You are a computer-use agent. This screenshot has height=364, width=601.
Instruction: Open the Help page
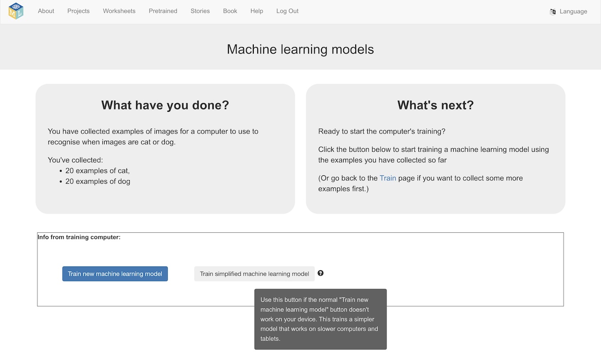256,11
